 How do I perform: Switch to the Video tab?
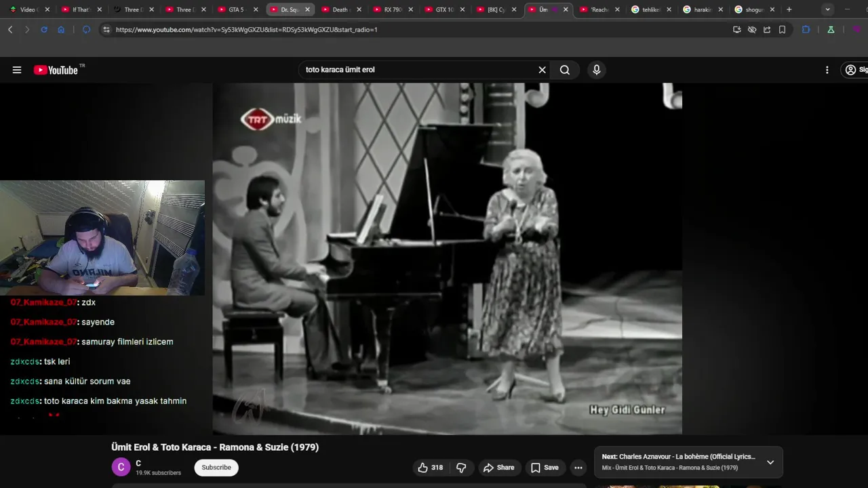point(28,9)
